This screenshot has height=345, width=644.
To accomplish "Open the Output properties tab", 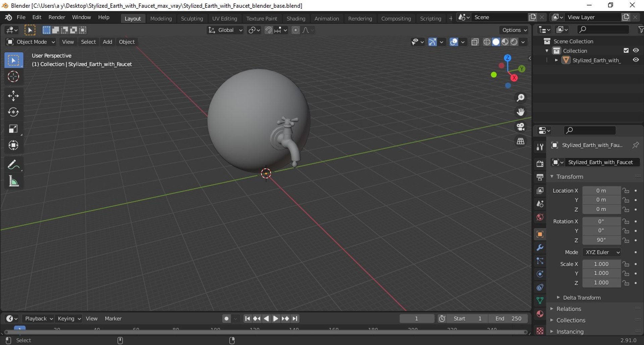I will pos(540,177).
